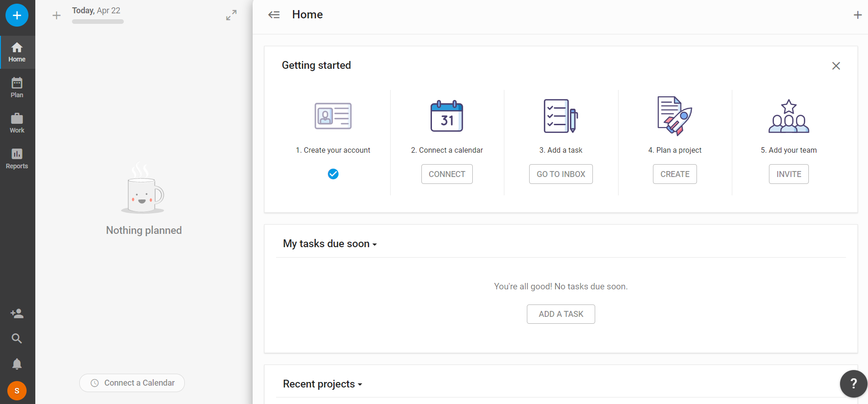Image resolution: width=868 pixels, height=404 pixels.
Task: Click the user avatar S icon
Action: (x=17, y=391)
